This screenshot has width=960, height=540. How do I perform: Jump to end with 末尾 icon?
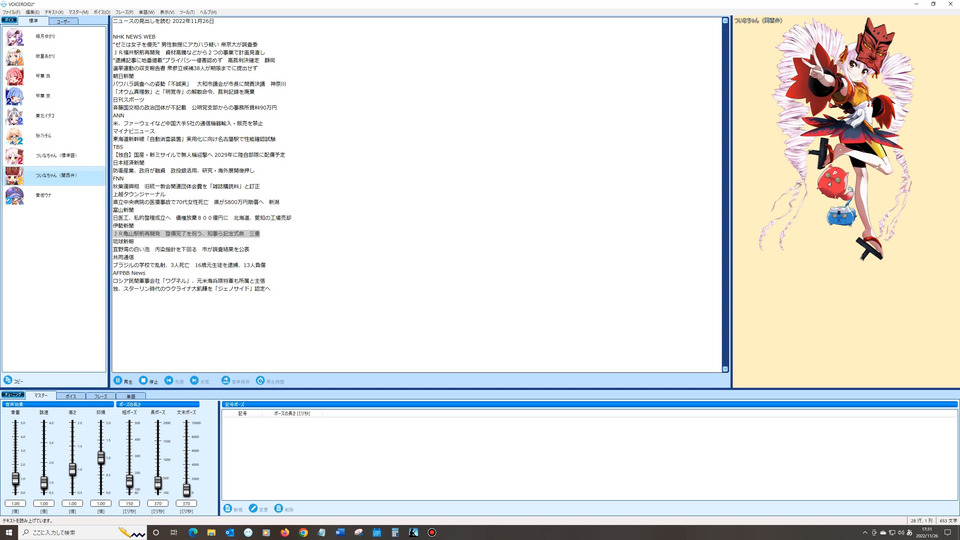tap(194, 380)
